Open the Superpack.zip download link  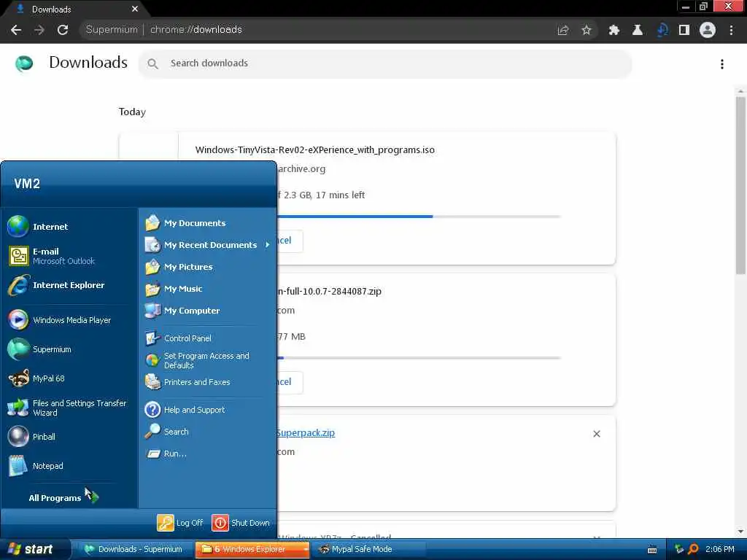[x=306, y=433]
